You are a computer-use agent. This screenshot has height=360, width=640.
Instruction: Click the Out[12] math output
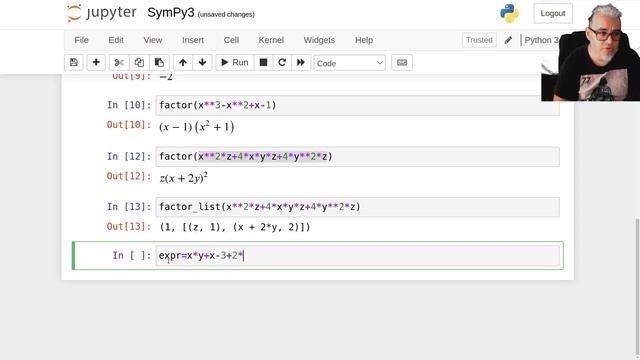coord(184,177)
